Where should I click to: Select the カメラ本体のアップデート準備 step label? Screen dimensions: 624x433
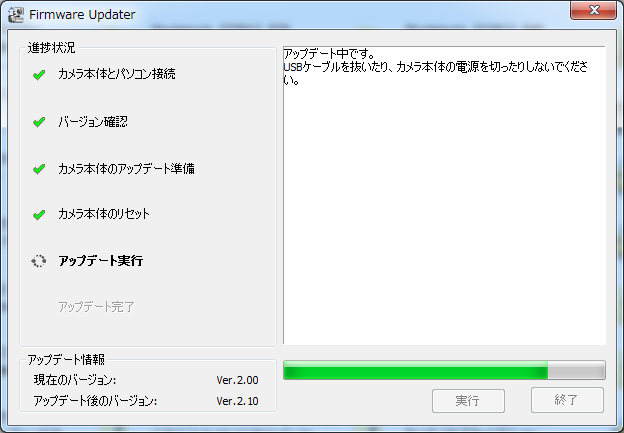tap(126, 169)
